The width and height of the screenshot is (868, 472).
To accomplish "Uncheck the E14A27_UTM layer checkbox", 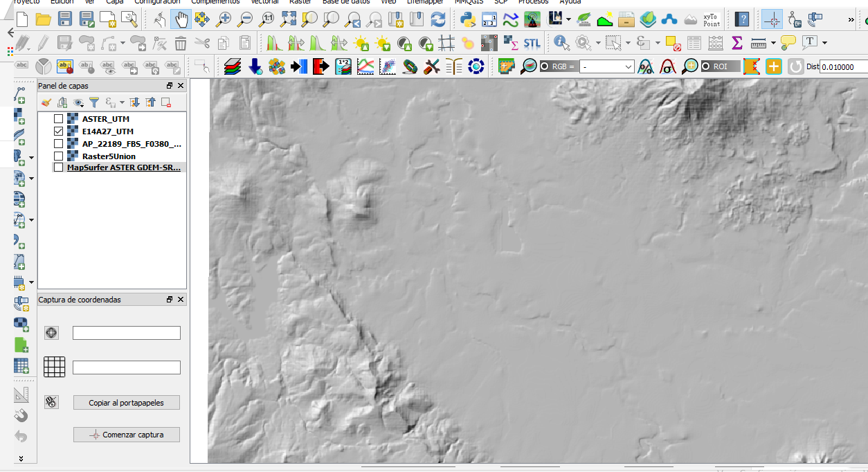I will (58, 131).
